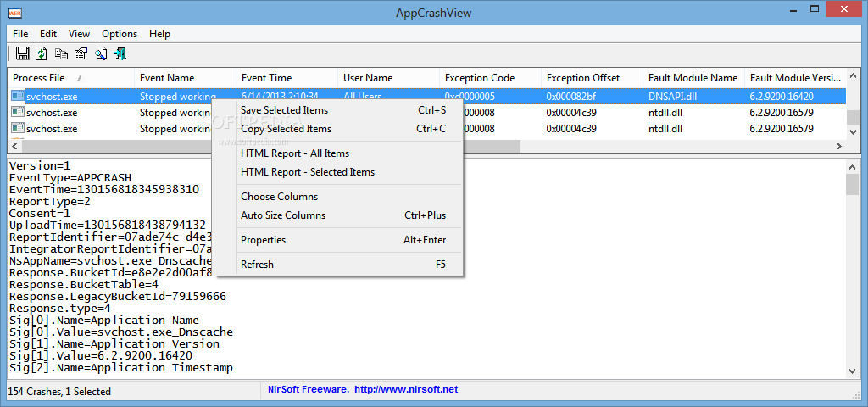Click the details pane scroll-up arrow
This screenshot has width=868, height=407.
pos(853,166)
